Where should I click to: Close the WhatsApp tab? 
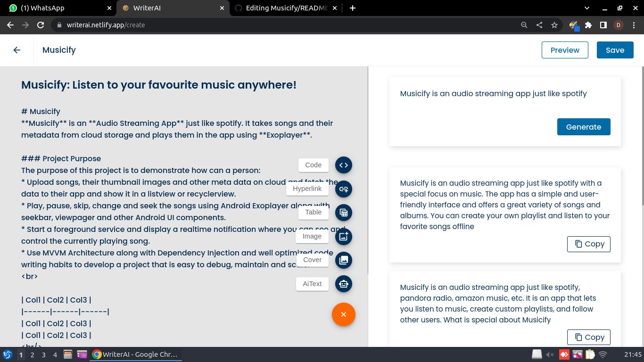[x=109, y=8]
